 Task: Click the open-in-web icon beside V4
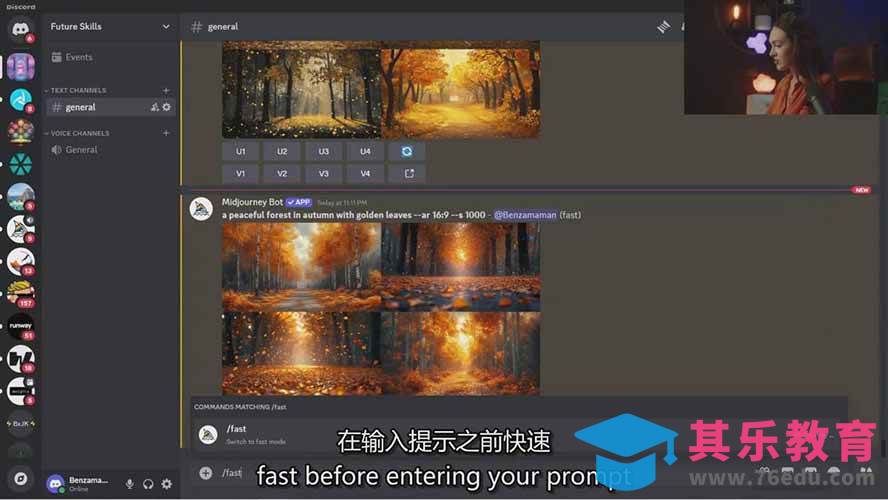407,174
